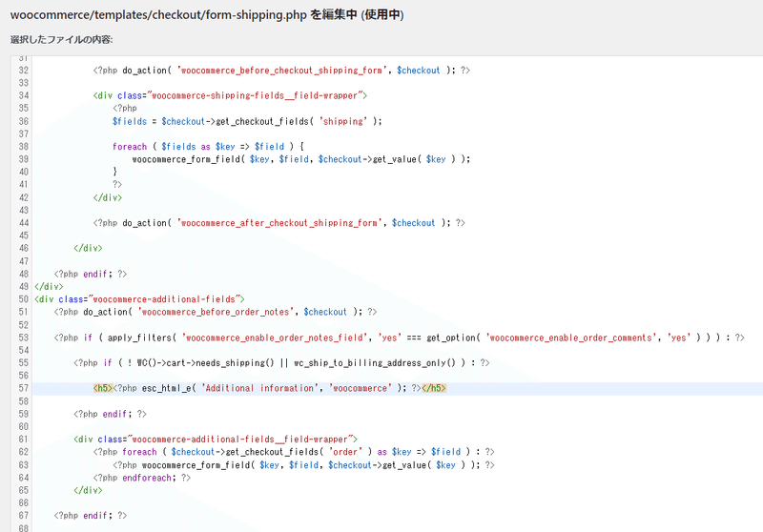Click the closing brace on line 40
This screenshot has height=532, width=763.
coord(114,172)
